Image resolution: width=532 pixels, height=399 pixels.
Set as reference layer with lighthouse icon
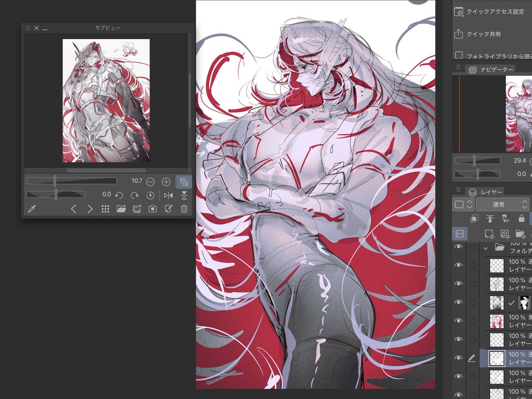pyautogui.click(x=490, y=219)
